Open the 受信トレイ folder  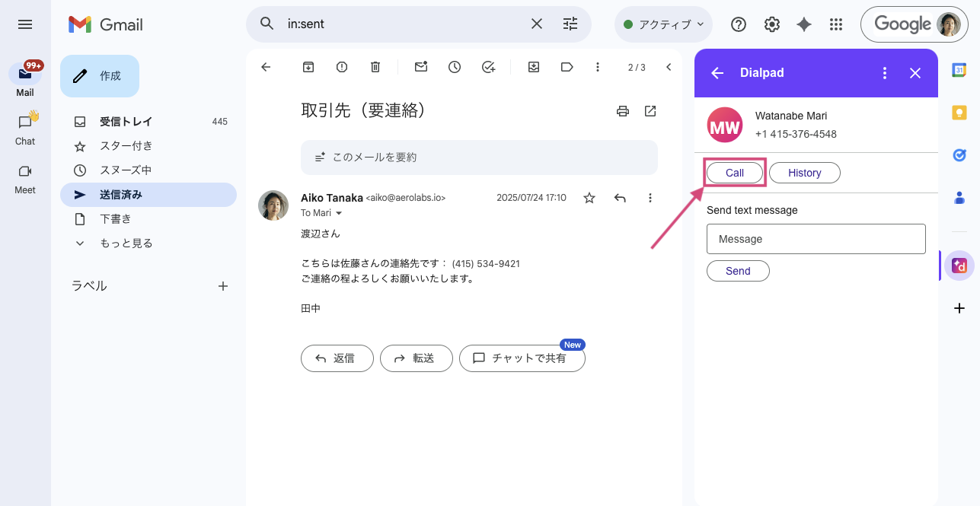[x=126, y=122]
